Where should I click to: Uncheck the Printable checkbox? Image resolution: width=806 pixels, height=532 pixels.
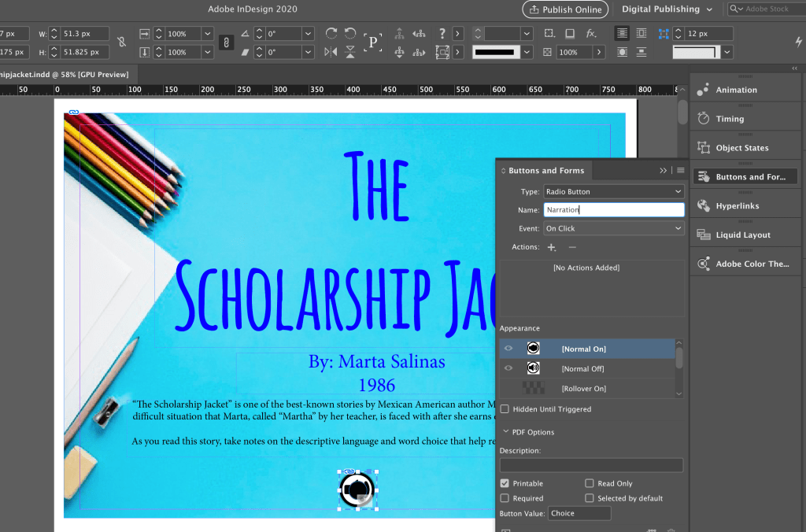pyautogui.click(x=505, y=483)
